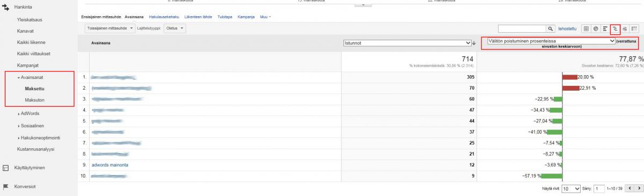Screen dimensions: 644x196
Task: Open the Istunnot metric dropdown
Action: click(x=407, y=43)
